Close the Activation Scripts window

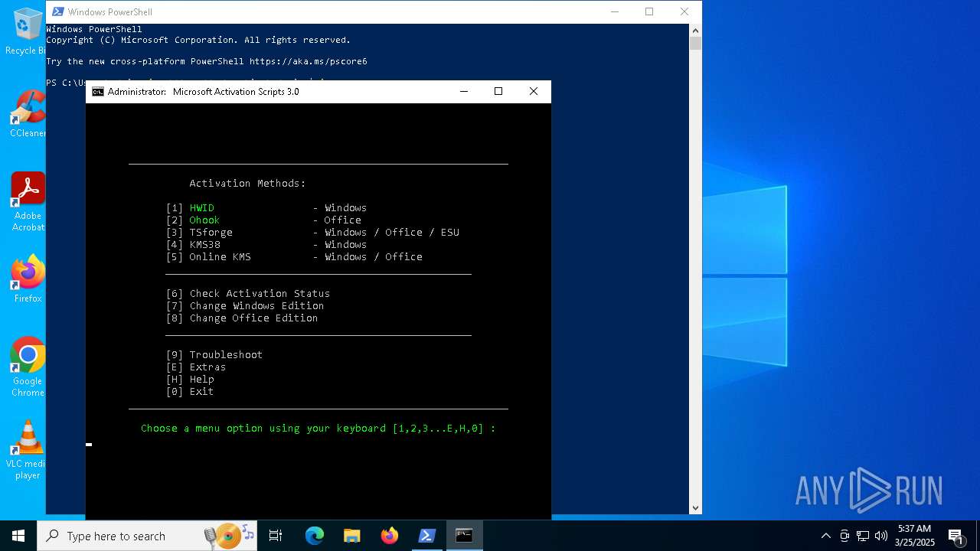click(x=534, y=91)
